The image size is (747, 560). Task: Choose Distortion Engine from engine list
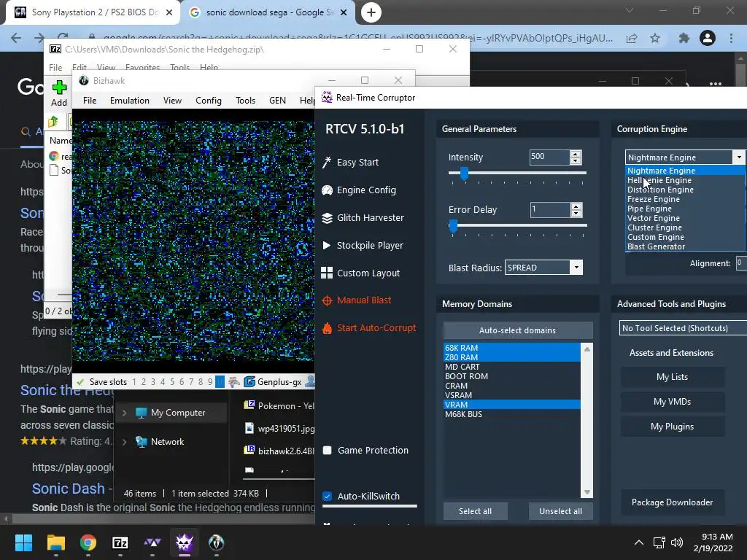[x=685, y=190]
